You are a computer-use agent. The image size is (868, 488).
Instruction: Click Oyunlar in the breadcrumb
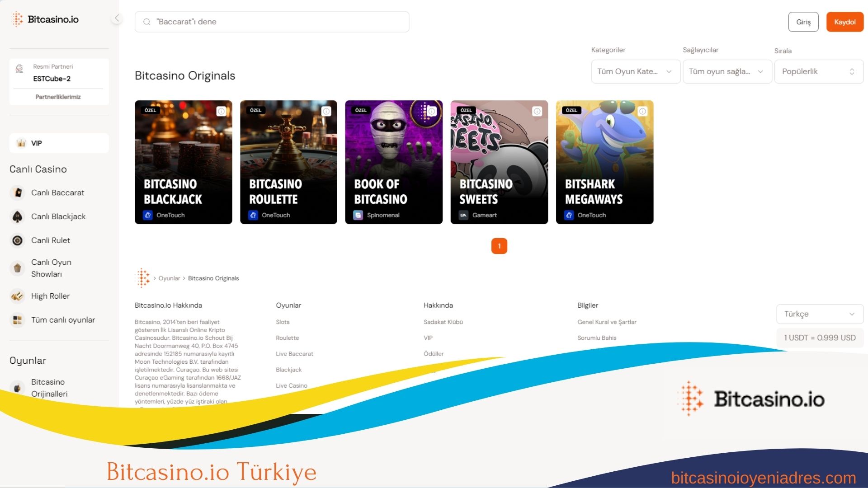(169, 278)
